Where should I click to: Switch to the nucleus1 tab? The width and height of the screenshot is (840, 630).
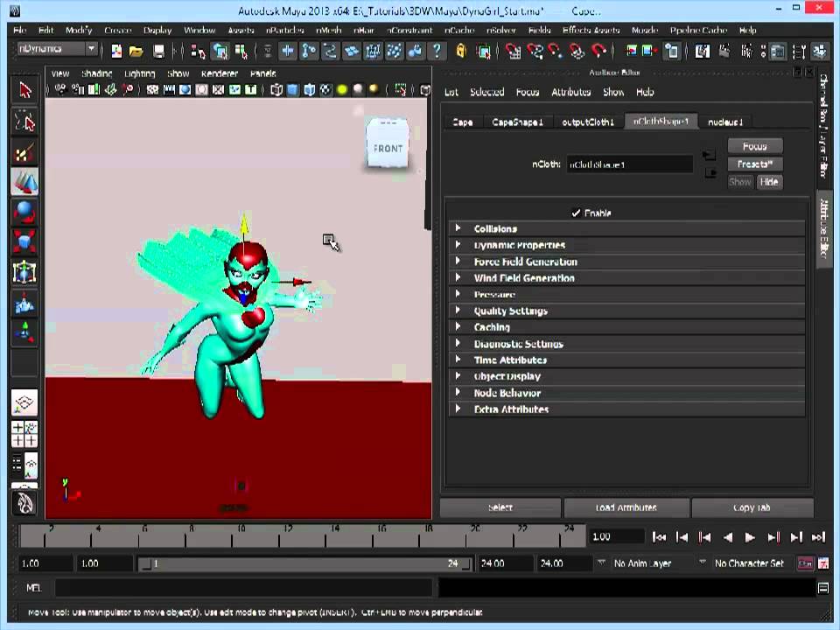(725, 122)
